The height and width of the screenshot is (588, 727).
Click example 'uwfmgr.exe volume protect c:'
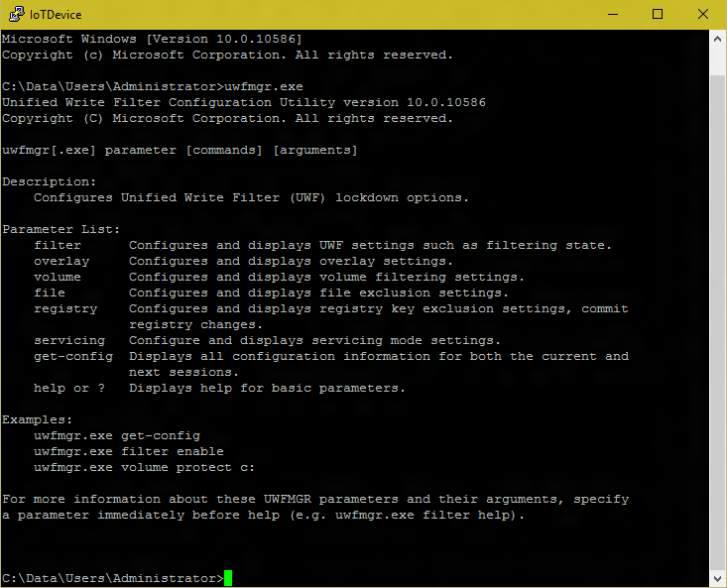point(145,468)
